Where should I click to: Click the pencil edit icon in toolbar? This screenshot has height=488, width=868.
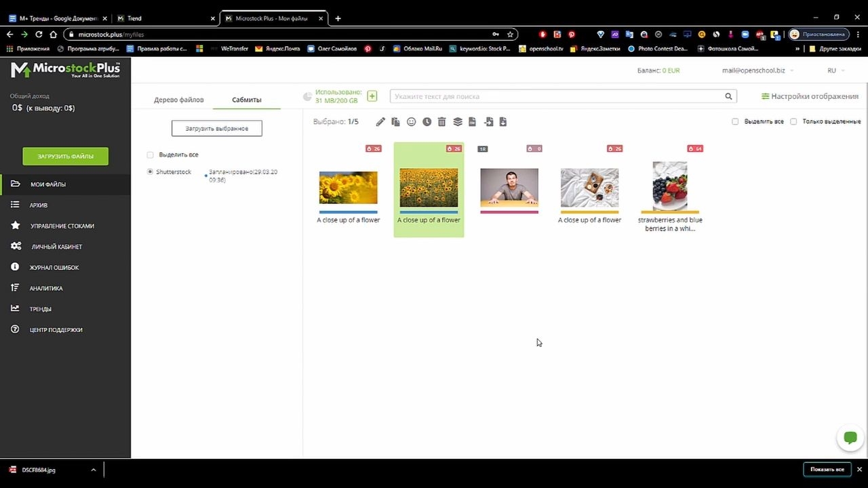380,122
